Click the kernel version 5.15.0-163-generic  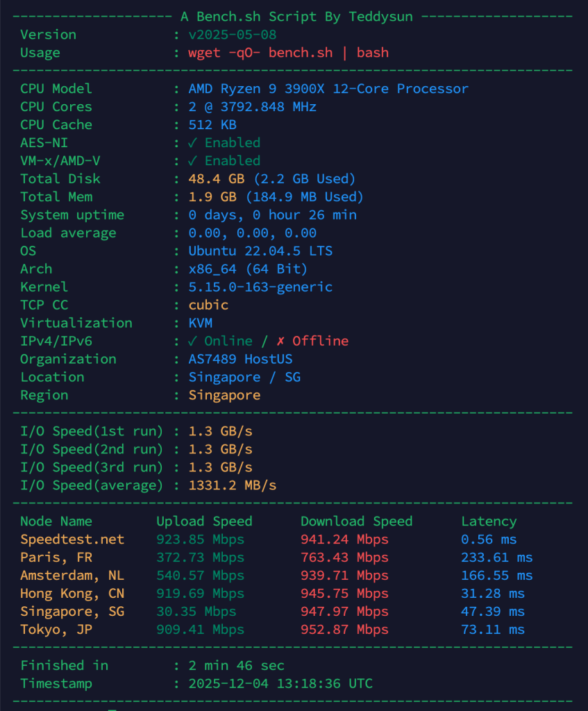pyautogui.click(x=260, y=287)
